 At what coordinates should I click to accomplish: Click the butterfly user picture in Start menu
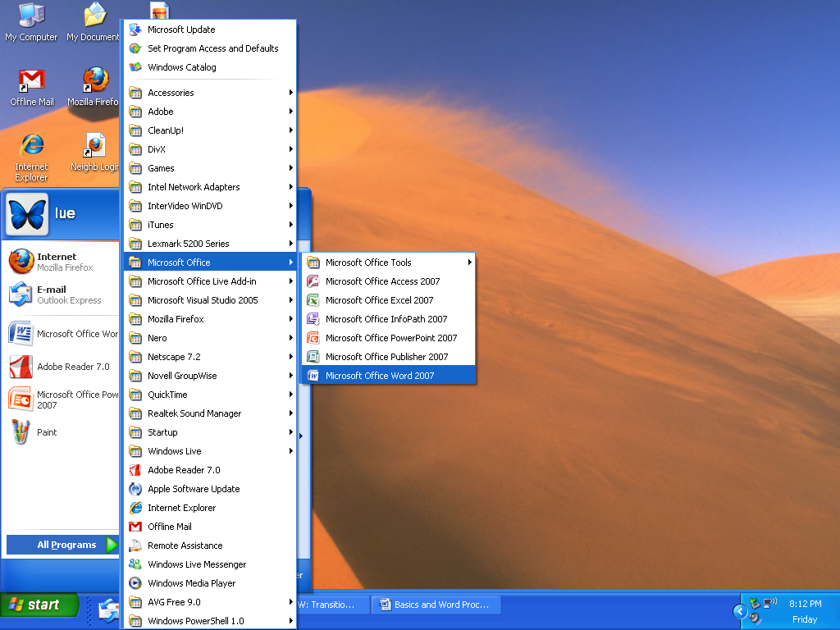[x=27, y=215]
